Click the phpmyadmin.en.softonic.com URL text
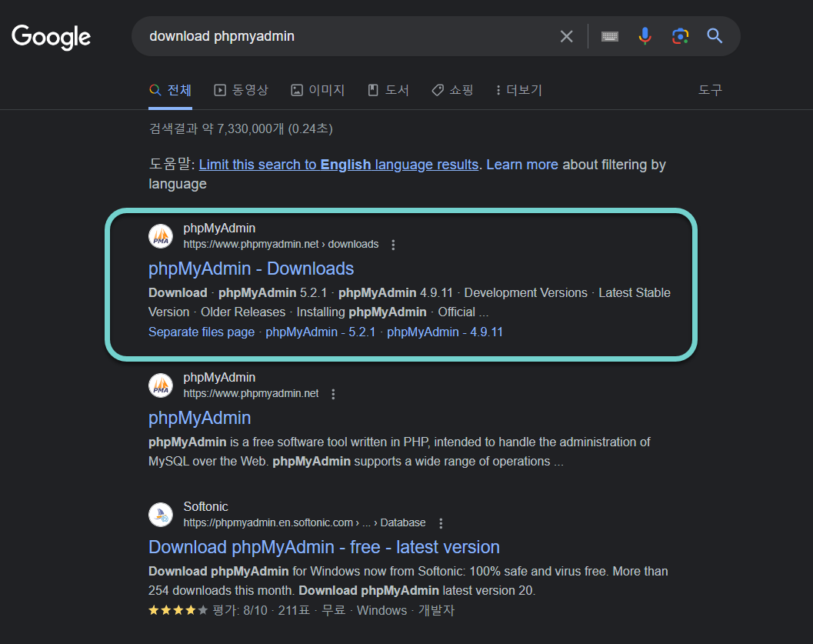Screen dimensions: 813x644 (305, 522)
